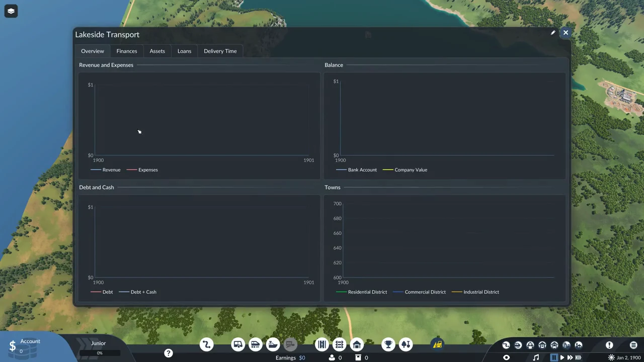
Task: Activate the yellow bulldozer tool
Action: coord(437,344)
